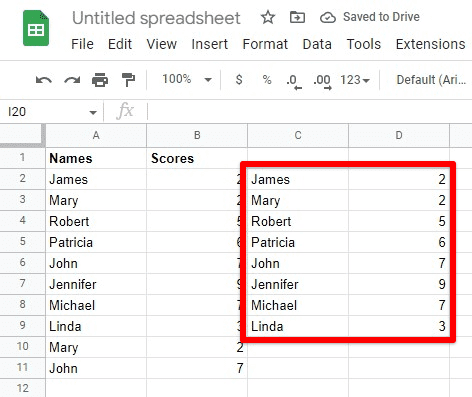Select row 12 header

22,388
